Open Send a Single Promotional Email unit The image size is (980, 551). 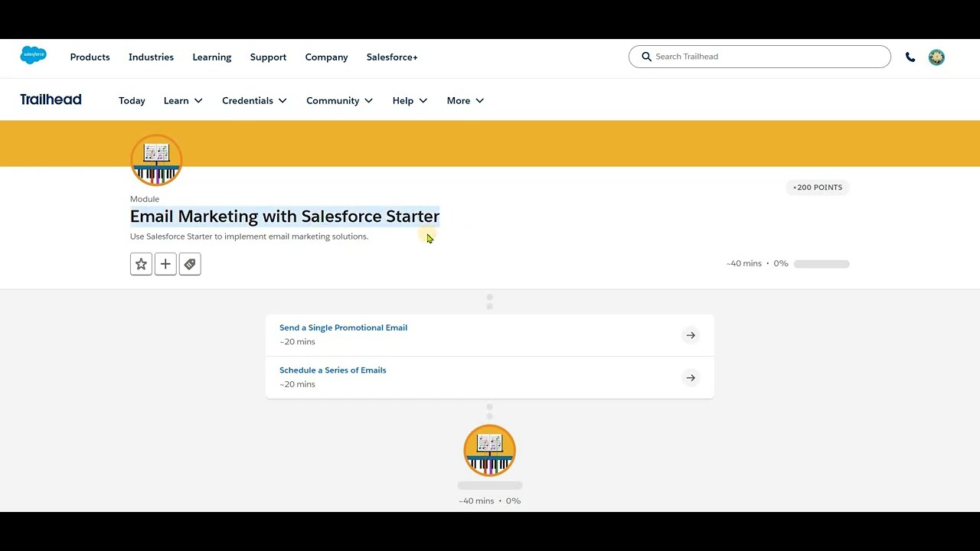click(343, 328)
